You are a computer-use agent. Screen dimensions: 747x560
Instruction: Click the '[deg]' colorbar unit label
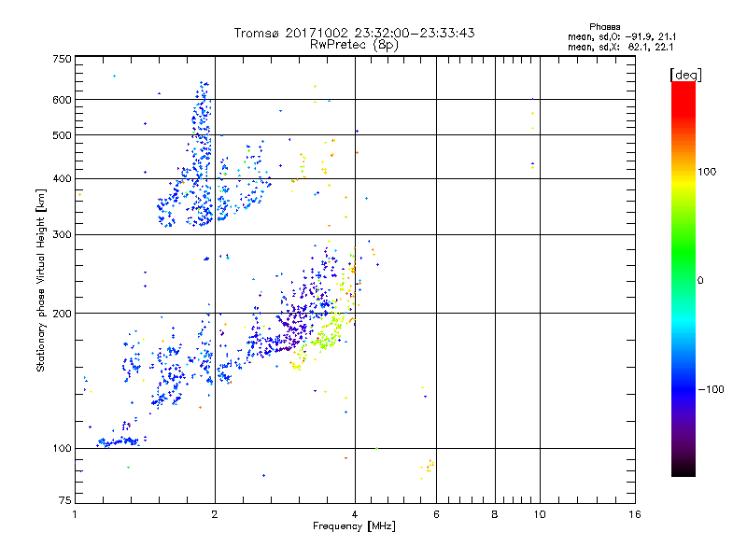685,75
